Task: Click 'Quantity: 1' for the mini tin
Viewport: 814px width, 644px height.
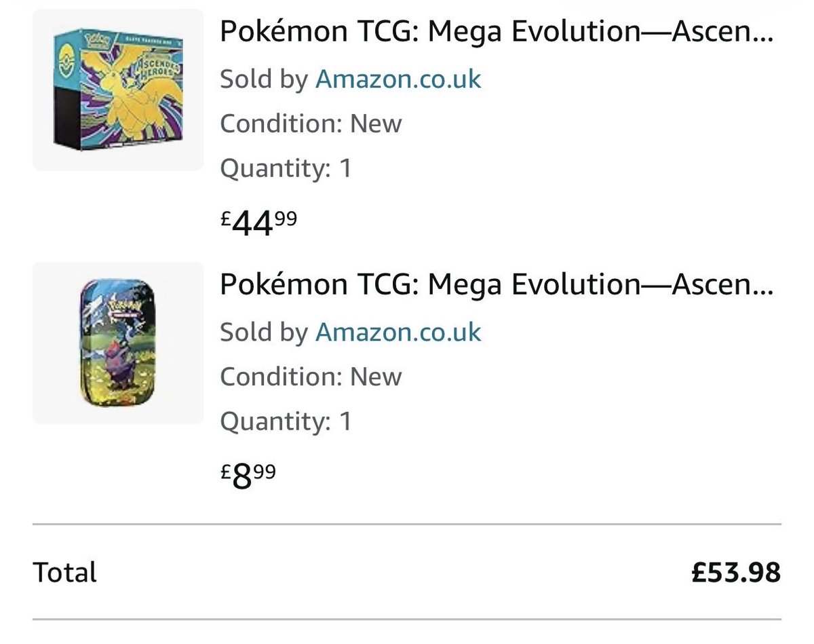Action: (x=286, y=421)
